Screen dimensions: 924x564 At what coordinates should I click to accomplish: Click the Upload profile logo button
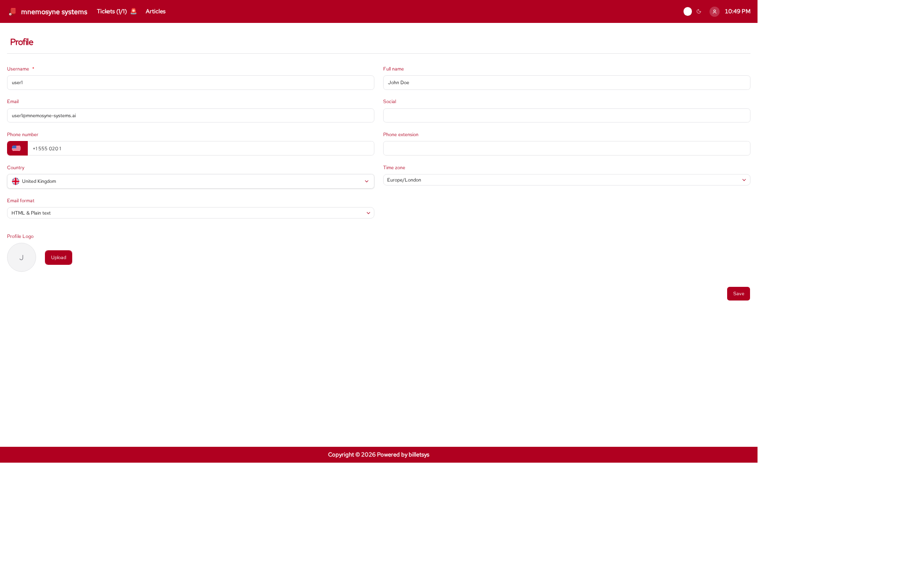tap(59, 258)
